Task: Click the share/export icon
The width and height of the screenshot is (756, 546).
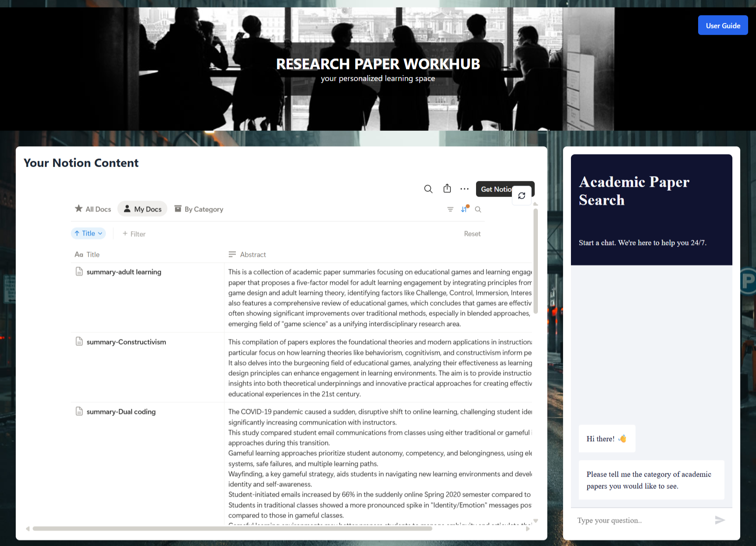Action: pos(447,189)
